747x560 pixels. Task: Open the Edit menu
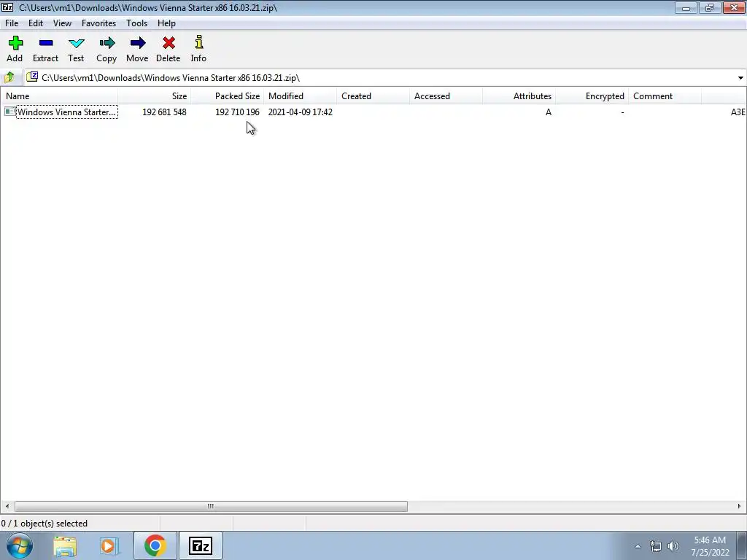tap(36, 23)
